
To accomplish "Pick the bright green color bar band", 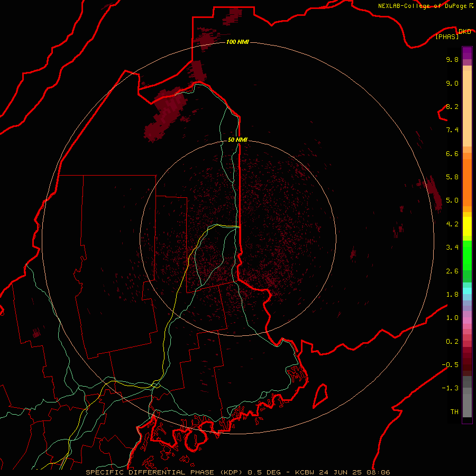I will coord(467,255).
